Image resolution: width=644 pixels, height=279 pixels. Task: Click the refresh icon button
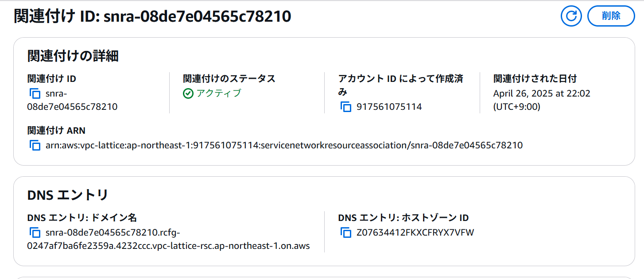(x=571, y=16)
